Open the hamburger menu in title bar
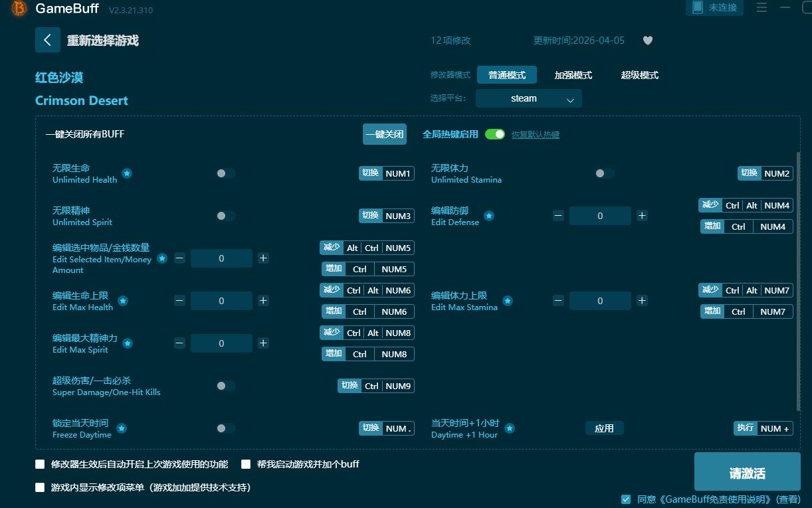This screenshot has width=812, height=508. (761, 7)
